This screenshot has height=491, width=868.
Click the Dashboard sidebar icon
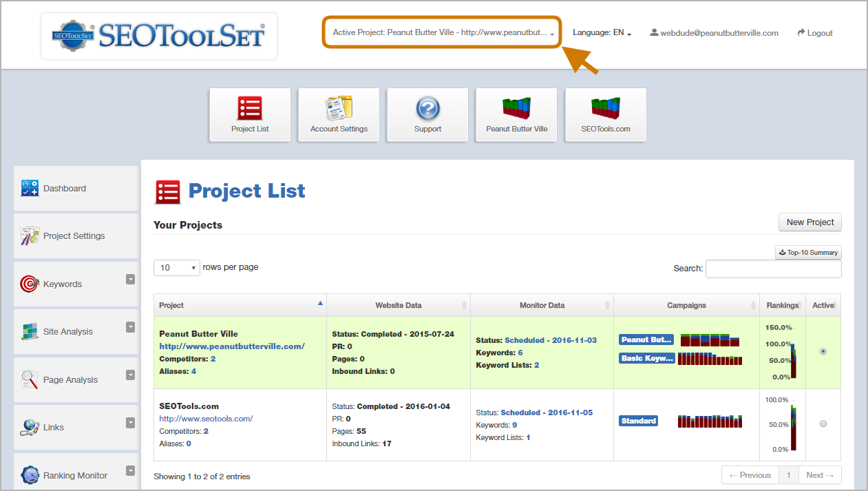[30, 188]
